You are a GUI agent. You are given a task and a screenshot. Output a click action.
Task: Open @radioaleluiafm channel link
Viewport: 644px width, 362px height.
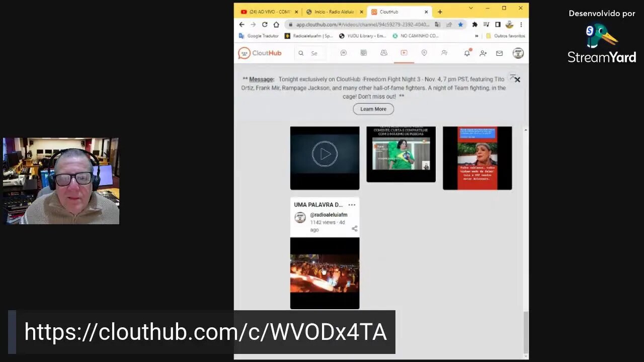click(329, 215)
